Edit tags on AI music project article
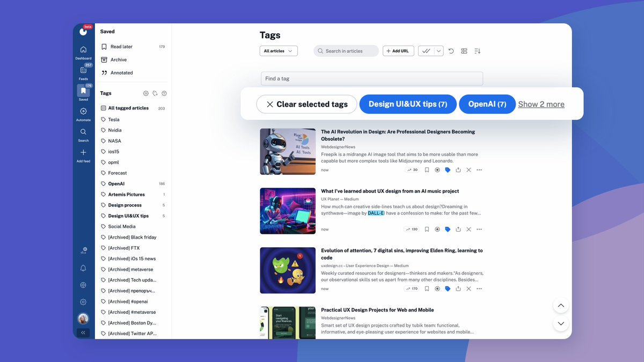This screenshot has width=644, height=362. pyautogui.click(x=448, y=230)
